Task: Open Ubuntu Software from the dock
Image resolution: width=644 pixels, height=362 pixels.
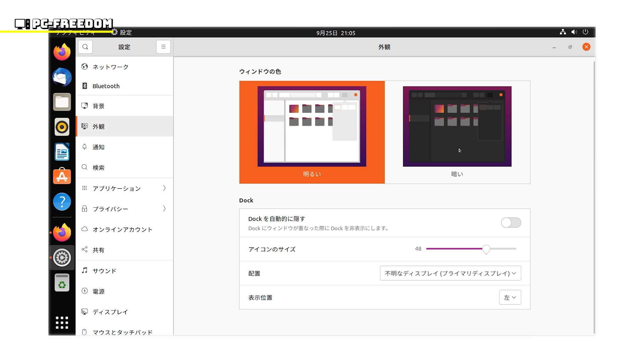Action: click(x=62, y=177)
